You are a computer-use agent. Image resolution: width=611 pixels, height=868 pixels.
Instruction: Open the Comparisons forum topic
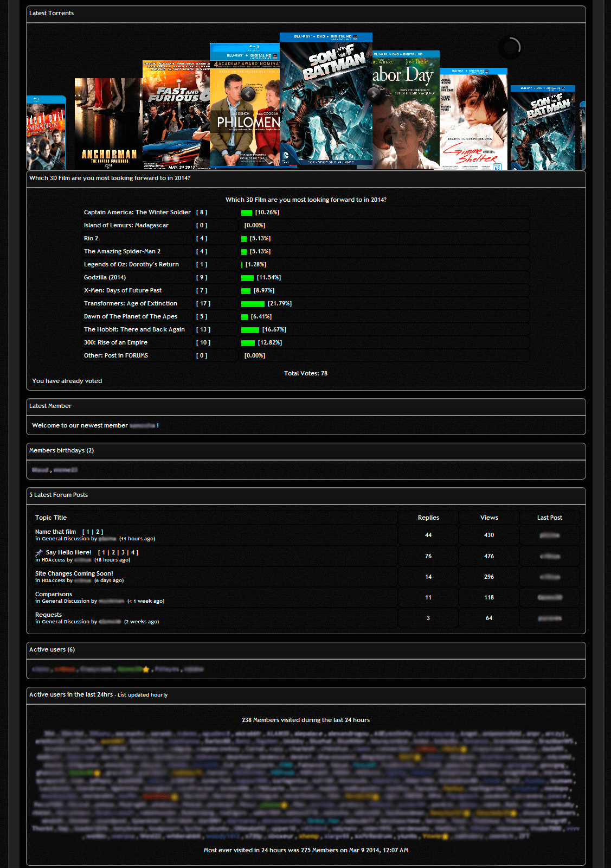(x=54, y=594)
